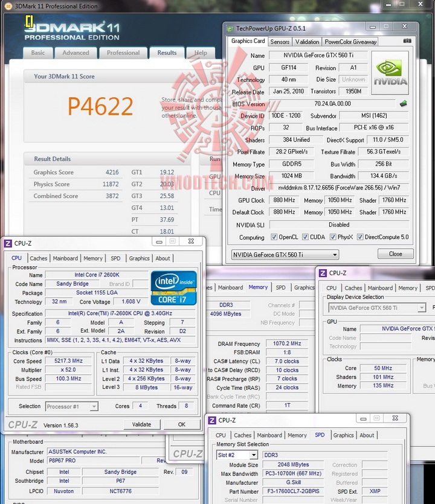This screenshot has height=504, width=435.
Task: Toggle the OpenCL checkbox in GPU-Z
Action: [x=274, y=237]
